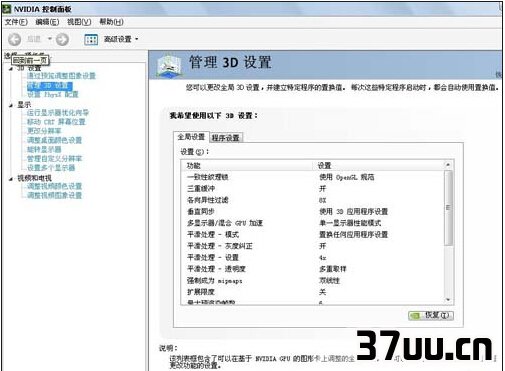The image size is (505, 371).
Task: Open 更改分辨率 link
Action: pyautogui.click(x=44, y=131)
